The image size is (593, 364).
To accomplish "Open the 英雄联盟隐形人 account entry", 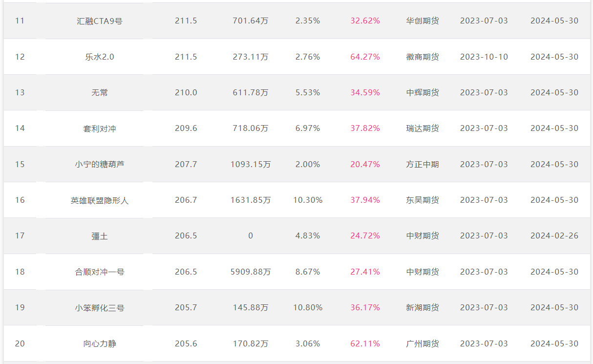I will (100, 200).
